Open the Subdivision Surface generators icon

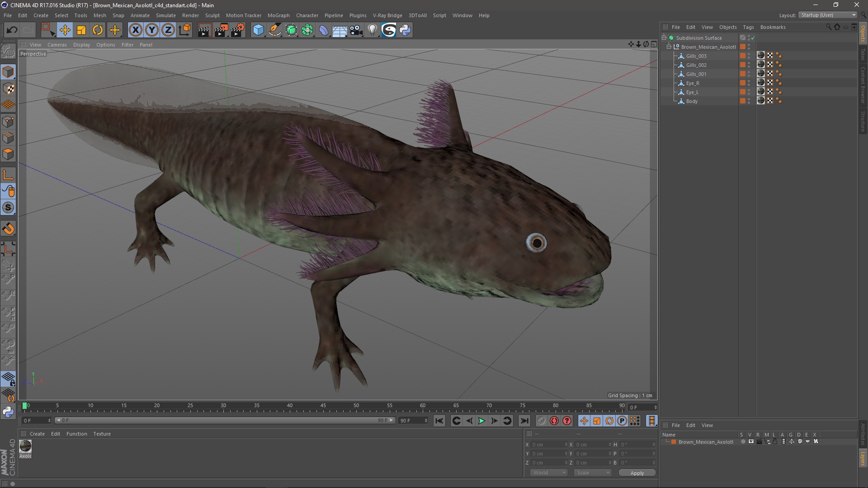291,30
